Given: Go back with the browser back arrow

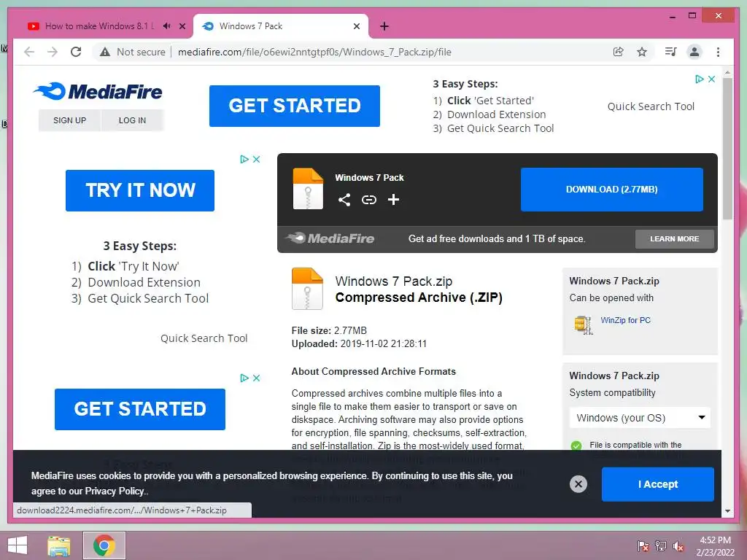Looking at the screenshot, I should [29, 52].
